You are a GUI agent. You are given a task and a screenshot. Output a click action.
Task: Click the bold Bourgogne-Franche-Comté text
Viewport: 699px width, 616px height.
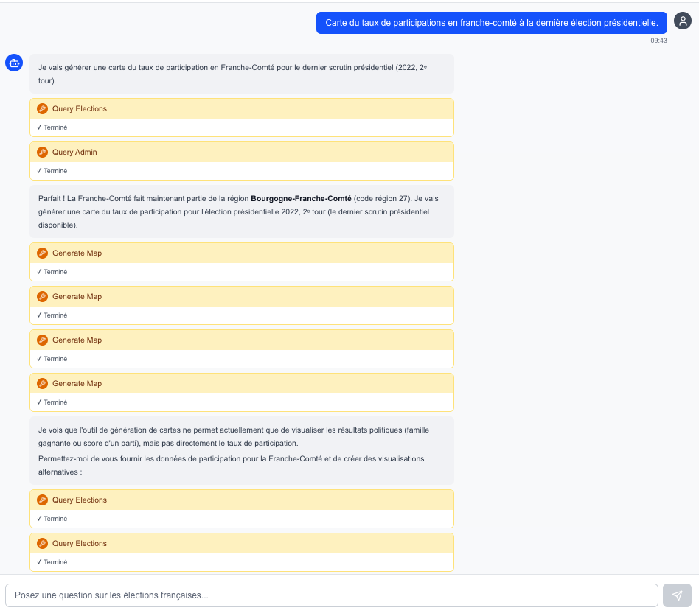click(301, 199)
